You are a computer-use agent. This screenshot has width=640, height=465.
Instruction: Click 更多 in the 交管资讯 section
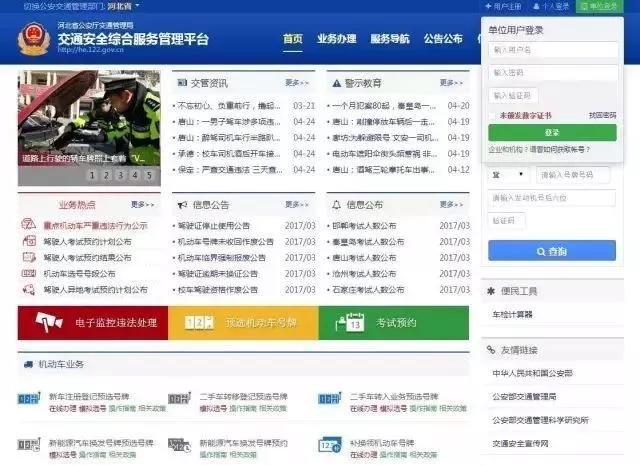297,83
